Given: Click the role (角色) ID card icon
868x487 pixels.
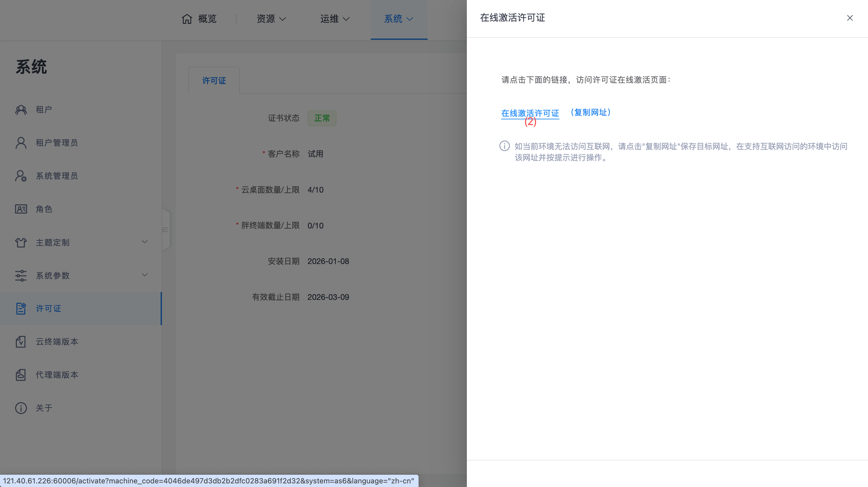Looking at the screenshot, I should 21,209.
